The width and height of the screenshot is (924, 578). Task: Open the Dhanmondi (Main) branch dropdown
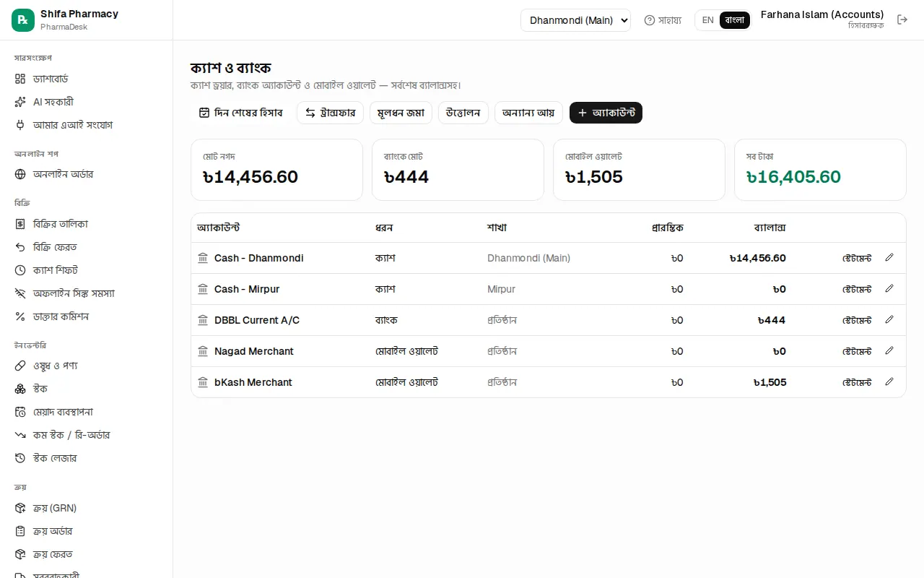point(575,20)
